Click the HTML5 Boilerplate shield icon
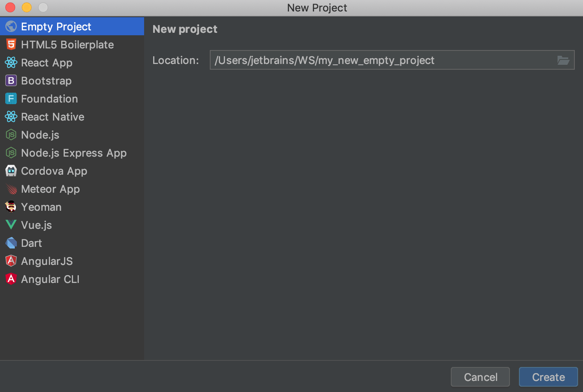 pos(11,45)
